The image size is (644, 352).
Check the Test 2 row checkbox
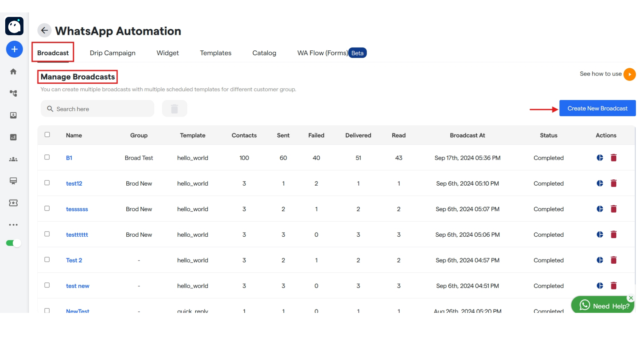[x=47, y=259]
